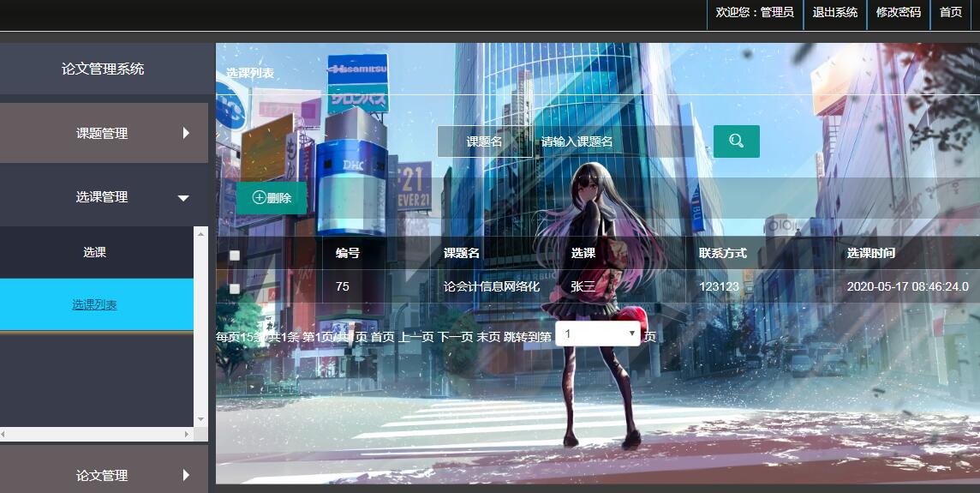The width and height of the screenshot is (980, 493).
Task: Click the 论会计信息网络化 topic cell
Action: click(x=492, y=286)
